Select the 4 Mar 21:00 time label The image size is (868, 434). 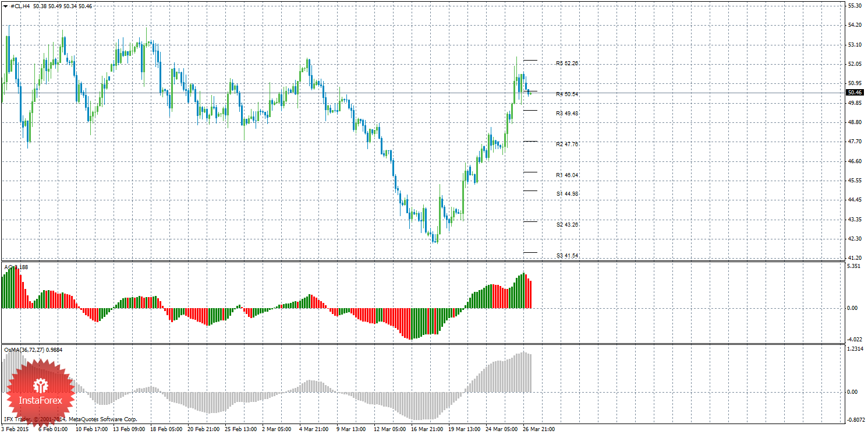pos(314,429)
